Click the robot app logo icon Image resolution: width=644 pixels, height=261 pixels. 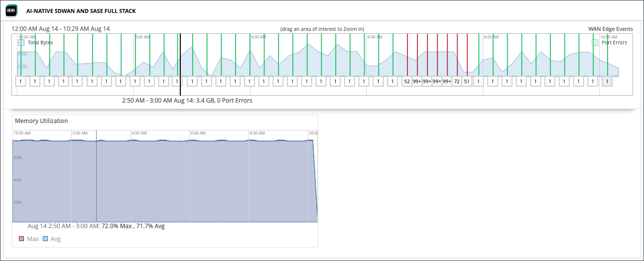pyautogui.click(x=11, y=10)
